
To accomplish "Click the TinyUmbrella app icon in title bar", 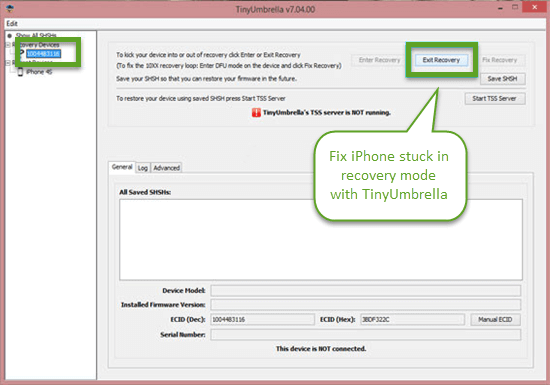I will click(x=11, y=8).
